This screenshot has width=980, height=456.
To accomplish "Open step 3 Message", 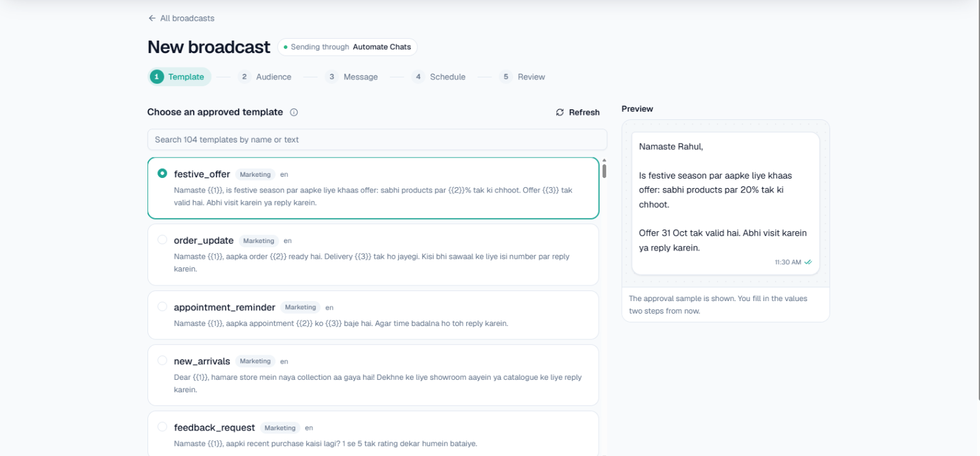I will (351, 77).
